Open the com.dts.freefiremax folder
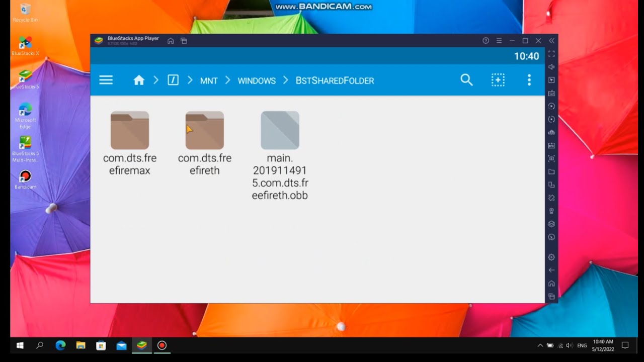Viewport: 644px width, 362px height. click(130, 143)
